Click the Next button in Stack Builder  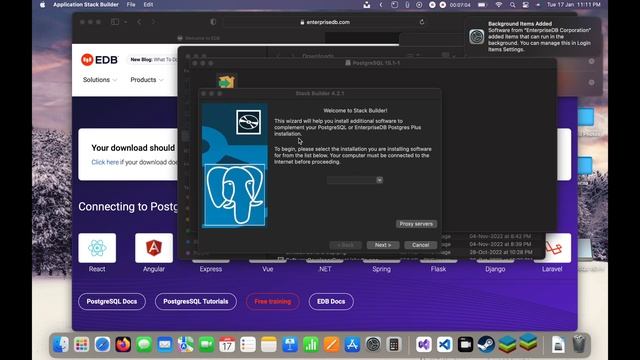(383, 245)
